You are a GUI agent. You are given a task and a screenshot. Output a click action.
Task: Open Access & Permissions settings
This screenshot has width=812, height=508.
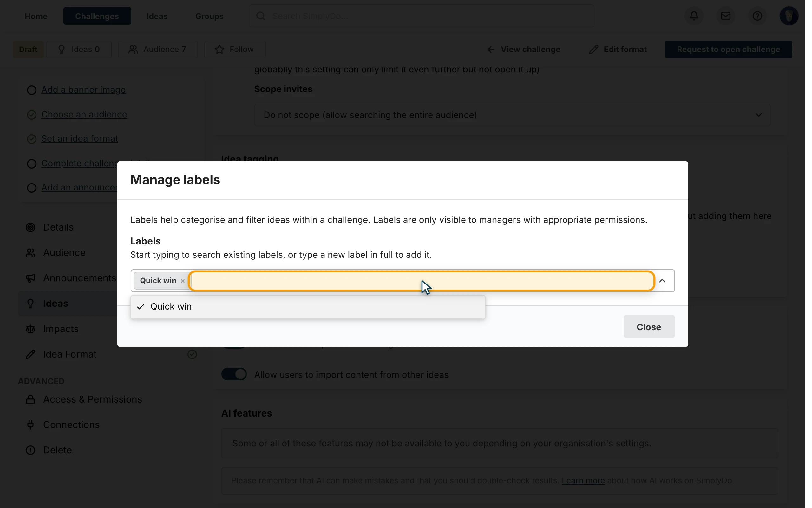coord(93,399)
